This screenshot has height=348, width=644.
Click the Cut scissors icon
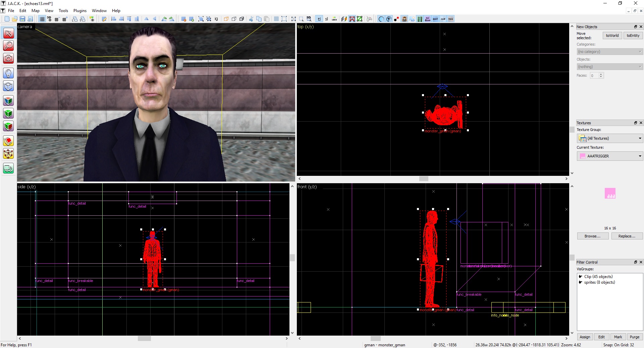(x=251, y=19)
